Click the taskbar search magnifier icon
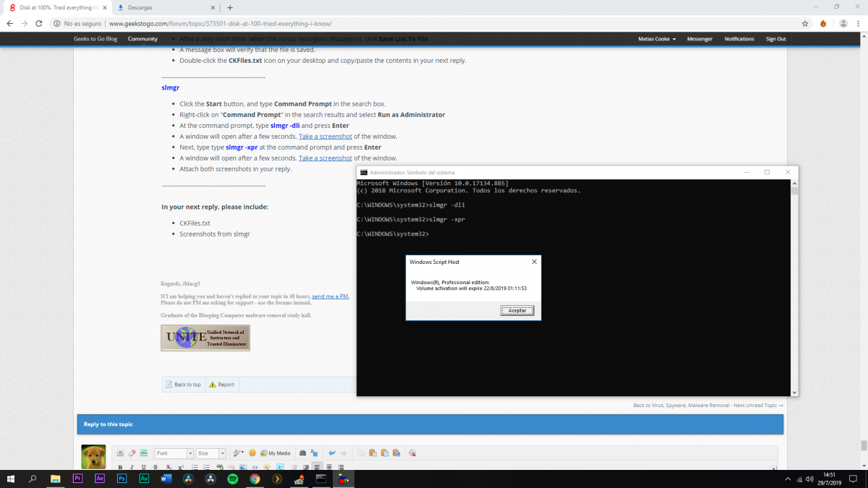The image size is (868, 488). tap(33, 479)
